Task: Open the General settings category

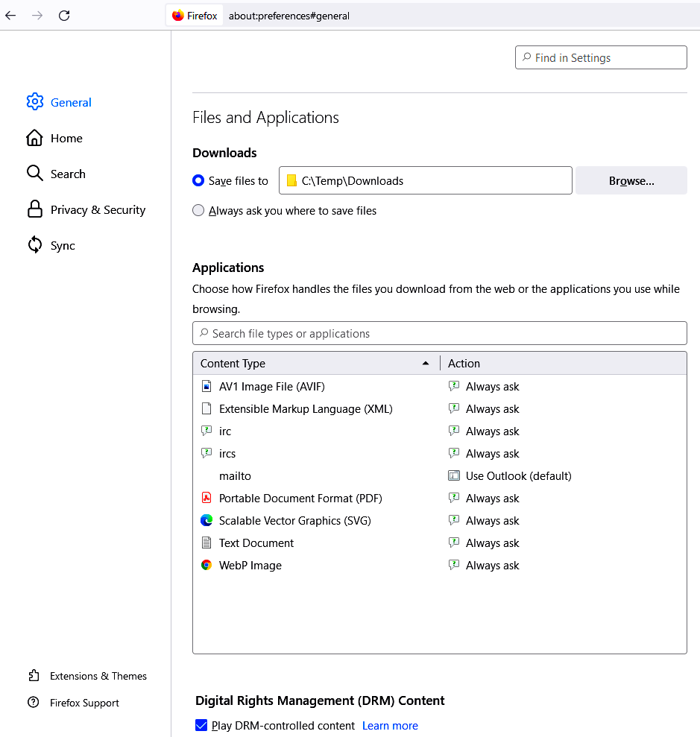Action: (x=71, y=102)
